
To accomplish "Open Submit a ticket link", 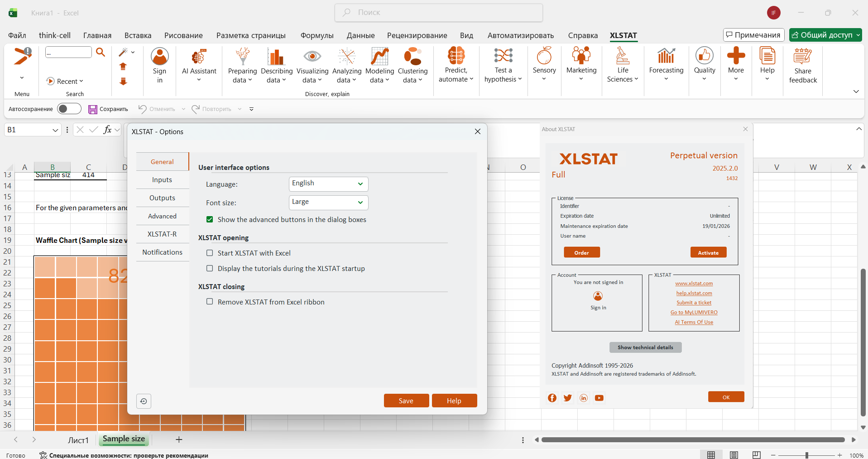I will click(694, 303).
